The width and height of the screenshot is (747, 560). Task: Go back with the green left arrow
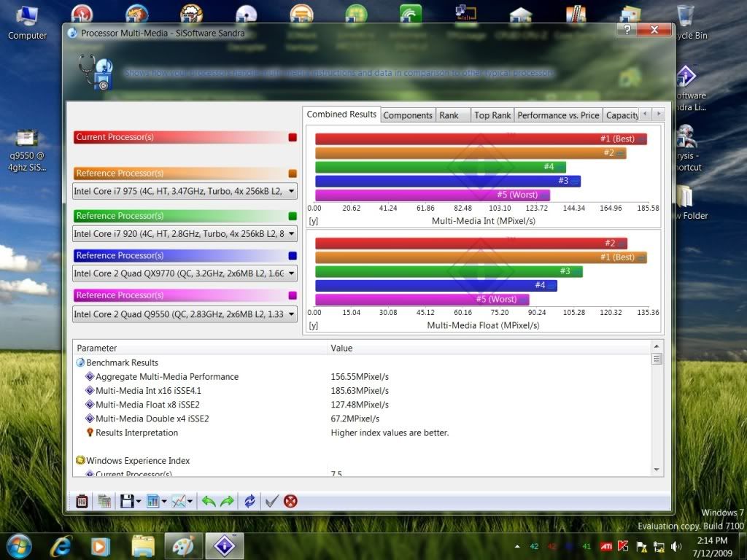(x=208, y=501)
